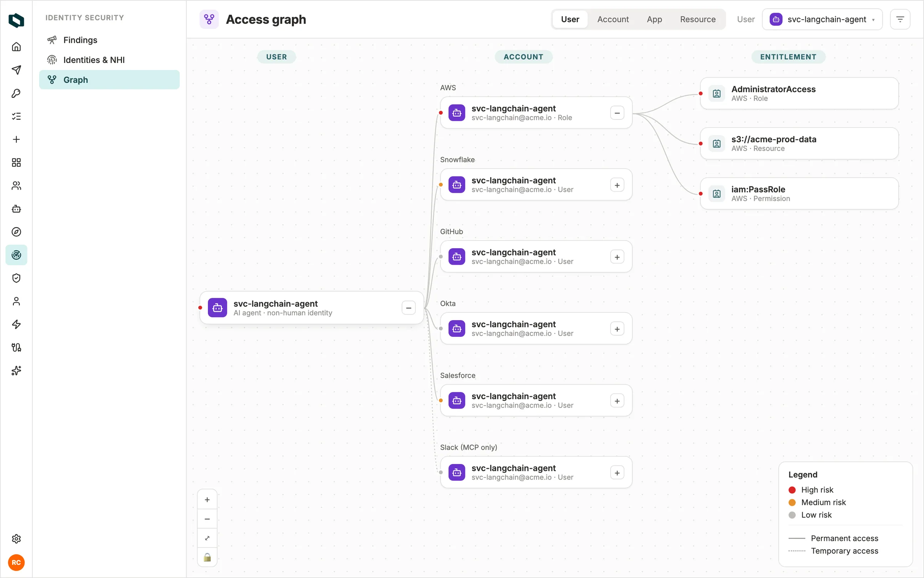Zoom in on the graph canvas
This screenshot has width=924, height=578.
(207, 500)
